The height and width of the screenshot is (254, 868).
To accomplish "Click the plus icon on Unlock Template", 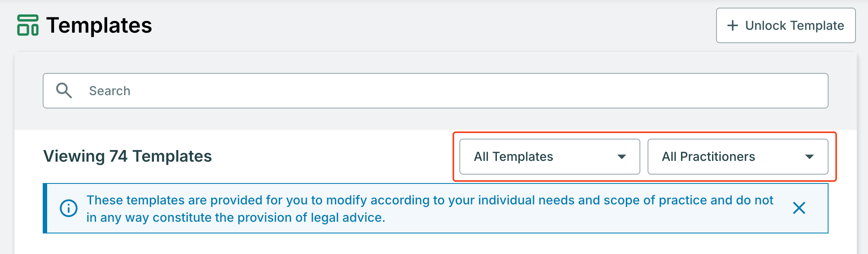I will pyautogui.click(x=732, y=25).
